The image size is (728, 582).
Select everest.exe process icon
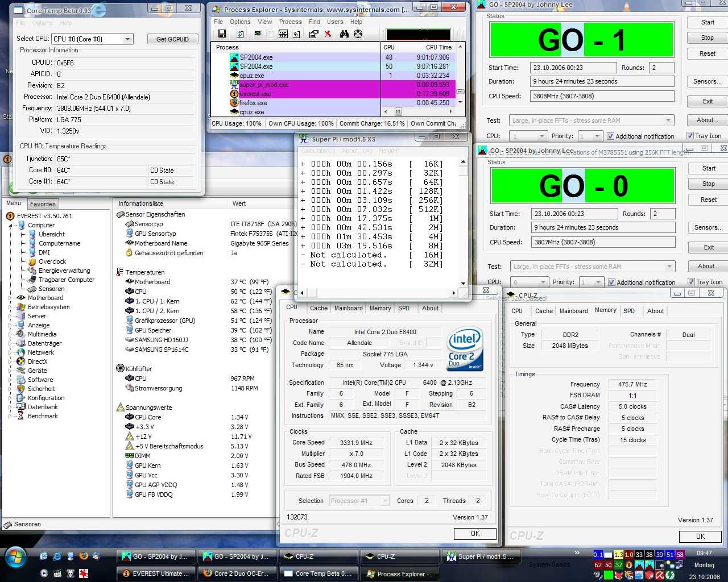click(x=234, y=94)
